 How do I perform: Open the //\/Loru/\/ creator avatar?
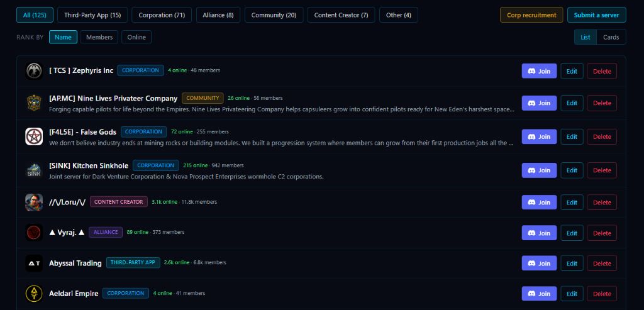click(x=34, y=202)
